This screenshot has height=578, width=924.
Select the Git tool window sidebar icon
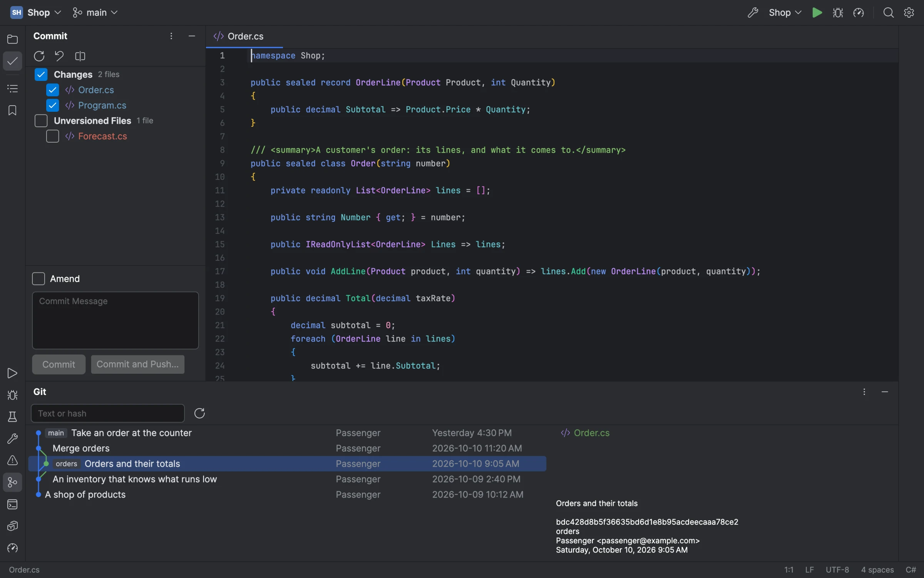coord(12,482)
